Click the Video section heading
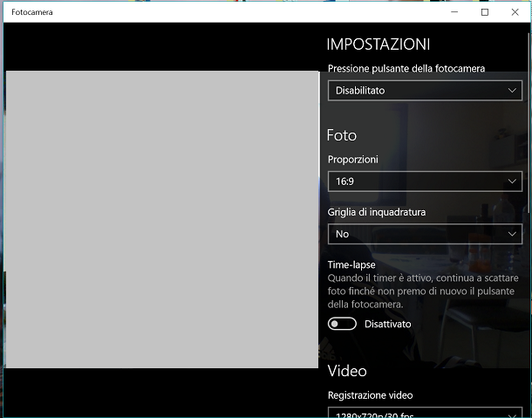The image size is (532, 418). point(347,371)
